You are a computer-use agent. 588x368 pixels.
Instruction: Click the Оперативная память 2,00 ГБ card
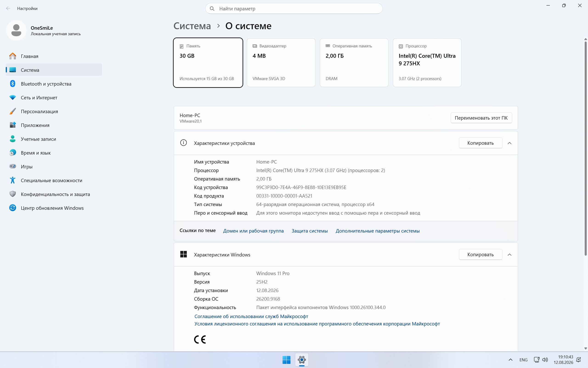pyautogui.click(x=354, y=63)
